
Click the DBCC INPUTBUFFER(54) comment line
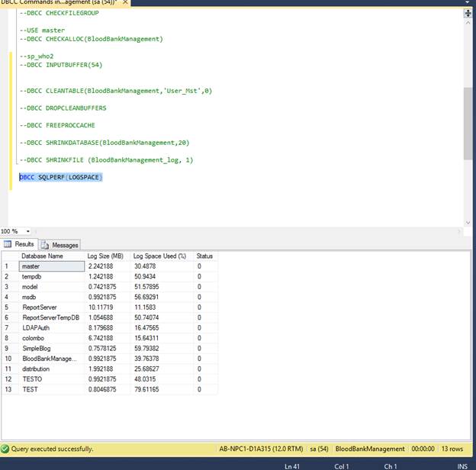[x=61, y=65]
